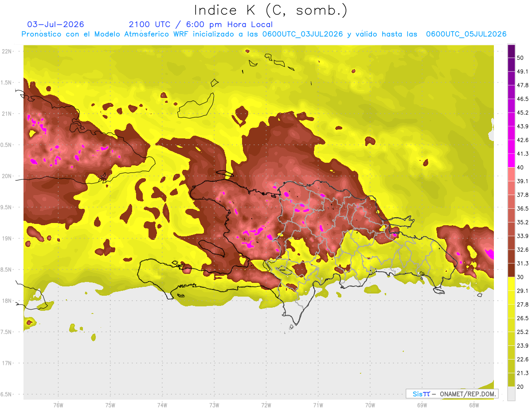Click the "69W" longitude axis label
Image resolution: width=532 pixels, height=411 pixels.
[x=422, y=405]
